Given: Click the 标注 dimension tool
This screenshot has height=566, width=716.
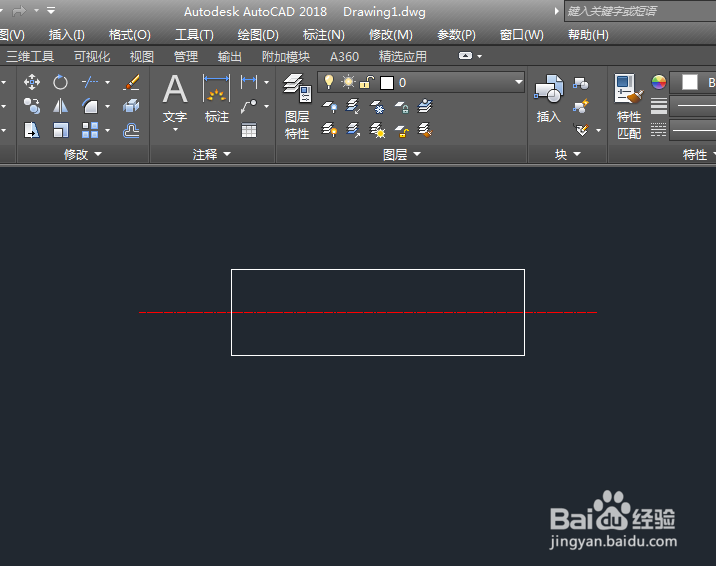Looking at the screenshot, I should tap(216, 98).
